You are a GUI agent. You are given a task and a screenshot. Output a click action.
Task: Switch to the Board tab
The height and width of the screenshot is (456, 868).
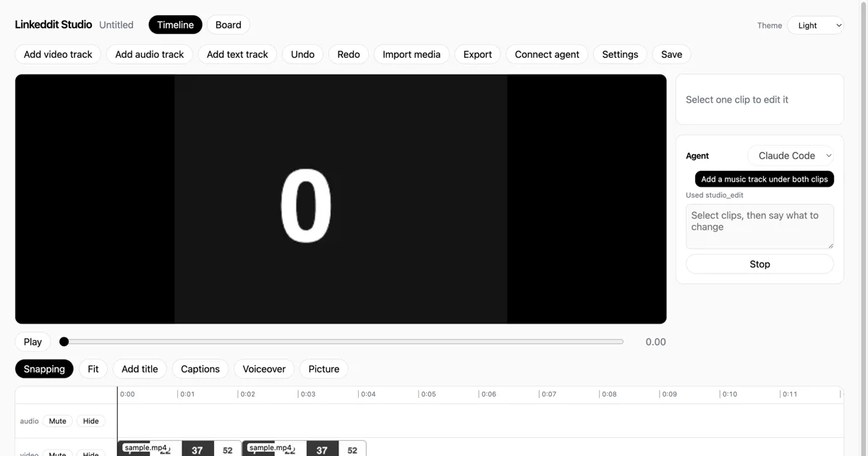coord(228,25)
